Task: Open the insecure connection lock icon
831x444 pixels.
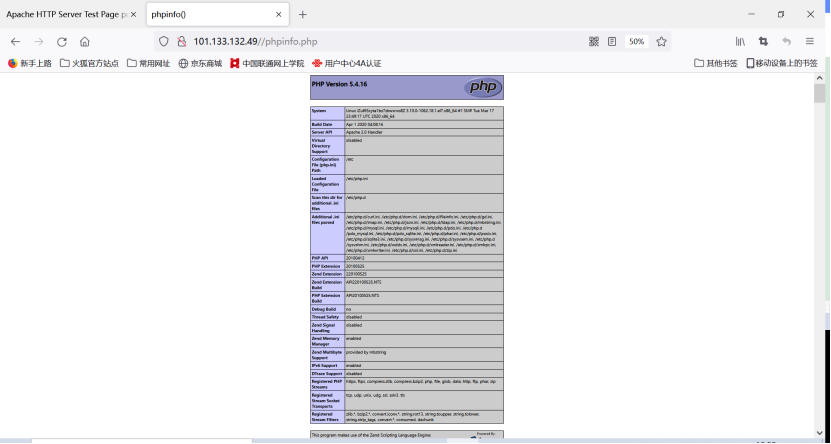Action: point(182,41)
